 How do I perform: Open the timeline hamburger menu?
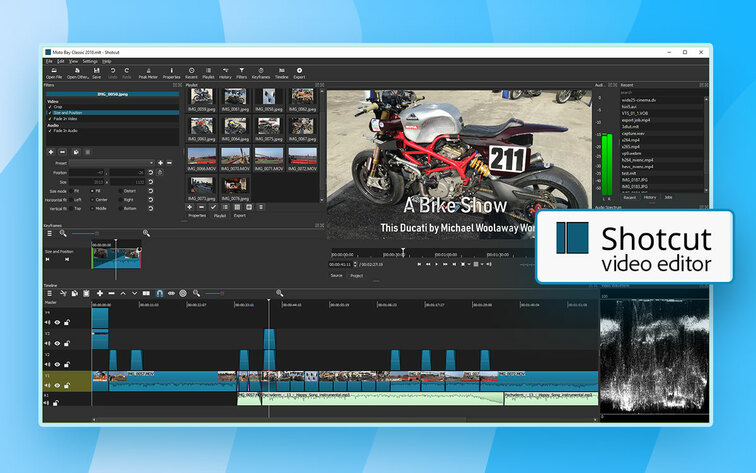[x=49, y=293]
